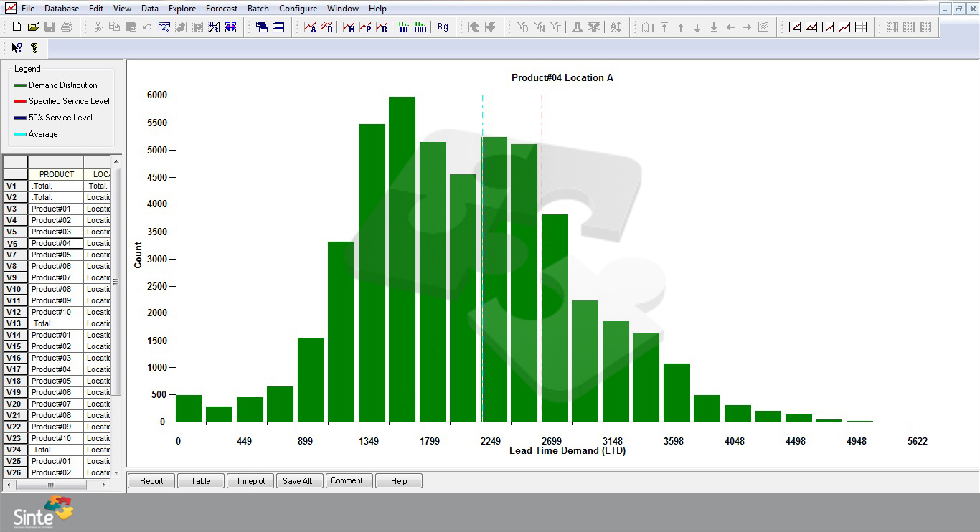The image size is (980, 532).
Task: Open a file using the folder icon
Action: 33,27
